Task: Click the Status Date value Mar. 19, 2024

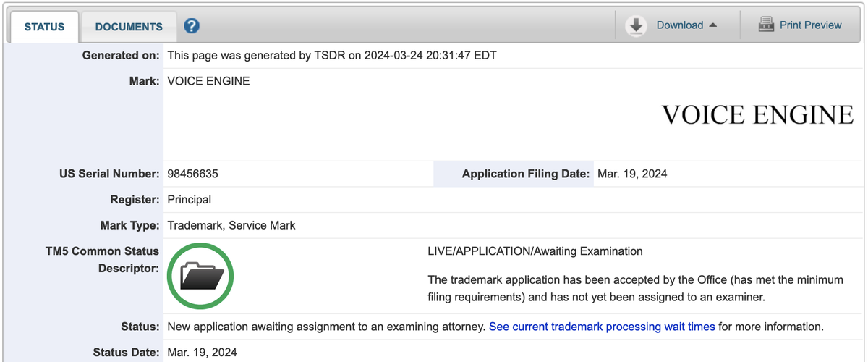Action: 202,353
